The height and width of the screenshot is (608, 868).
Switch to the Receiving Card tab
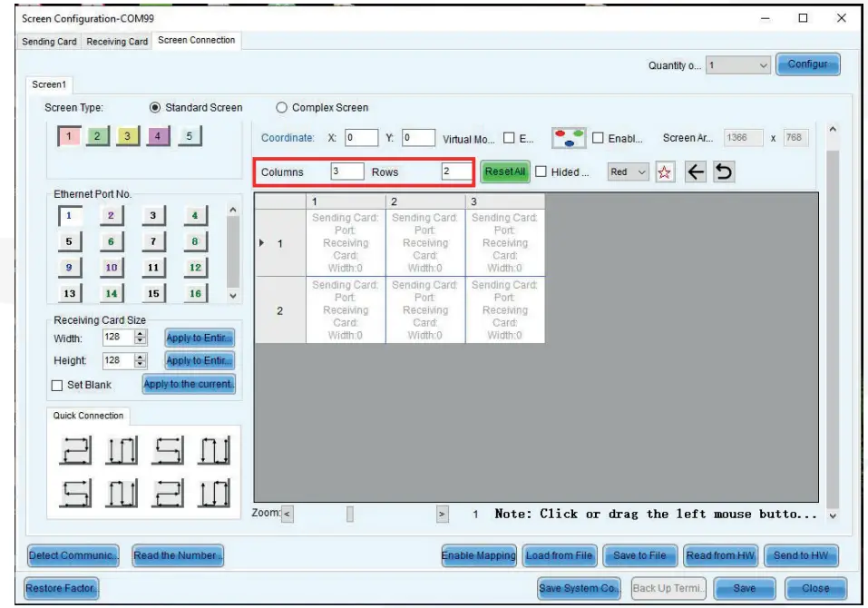pos(116,40)
